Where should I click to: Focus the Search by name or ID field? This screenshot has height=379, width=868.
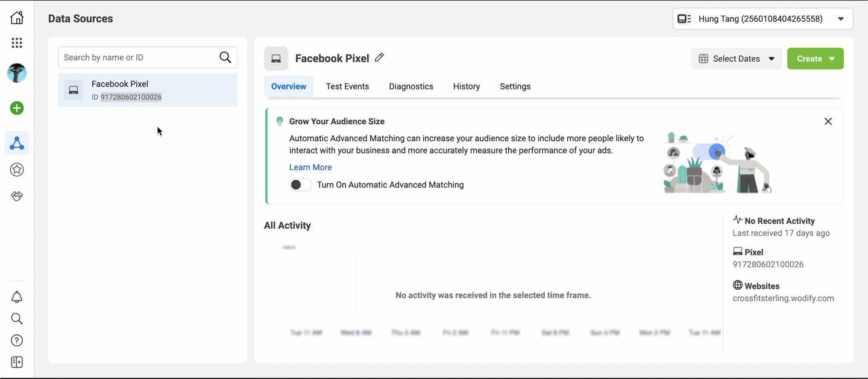coord(148,57)
